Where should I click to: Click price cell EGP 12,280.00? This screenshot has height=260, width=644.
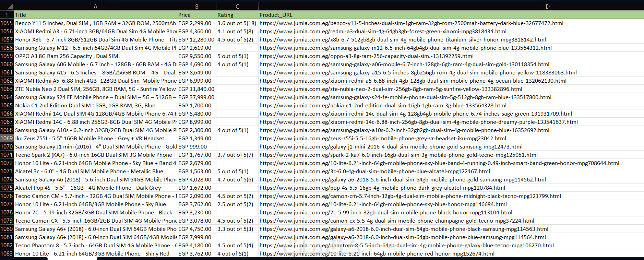click(196, 39)
